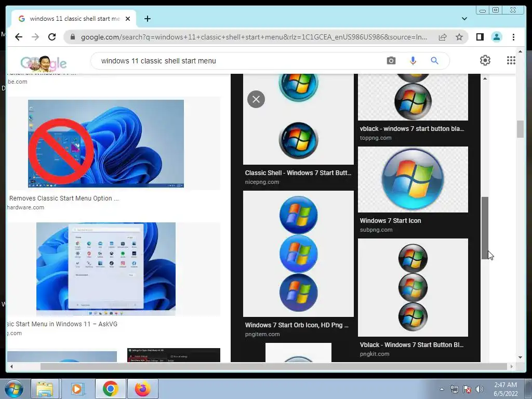Viewport: 532px width, 399px height.
Task: Share this page from address bar
Action: coord(443,37)
